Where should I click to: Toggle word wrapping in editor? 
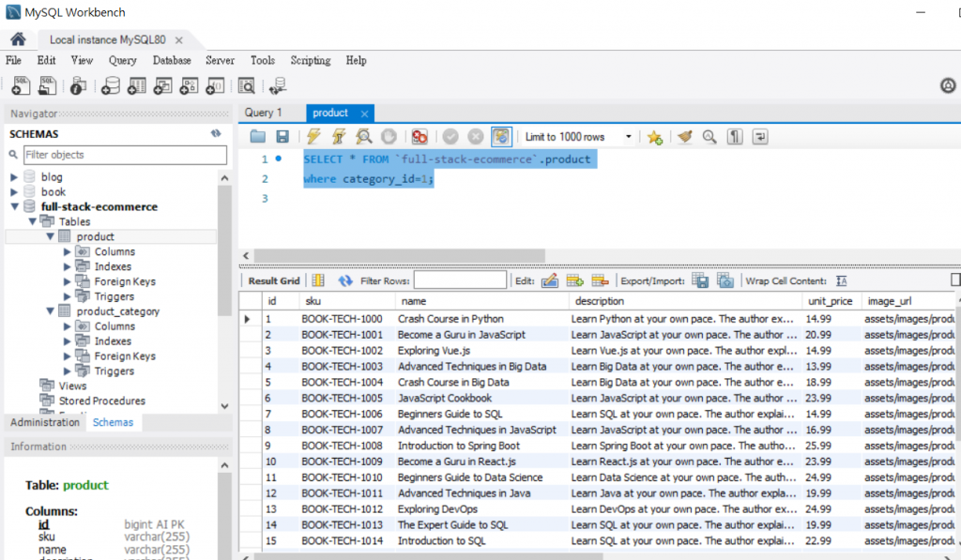pos(760,137)
